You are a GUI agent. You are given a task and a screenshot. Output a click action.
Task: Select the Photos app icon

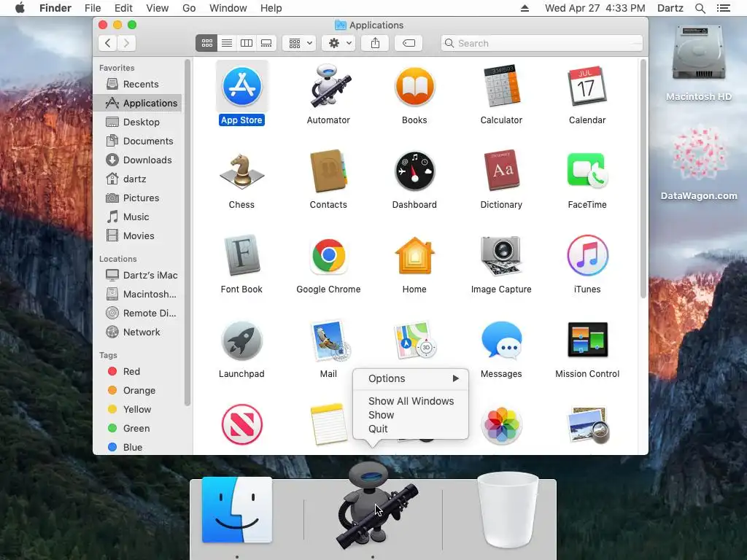point(501,425)
